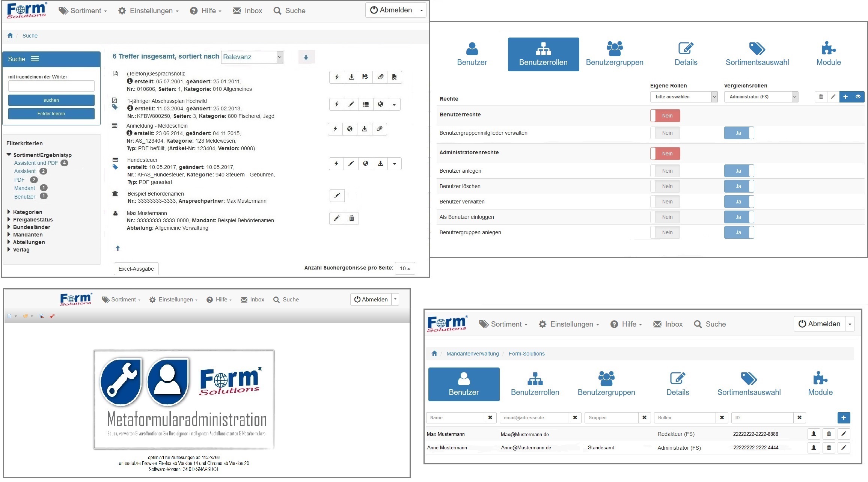Click eye icon in roles panel
This screenshot has height=482, width=868.
(858, 96)
